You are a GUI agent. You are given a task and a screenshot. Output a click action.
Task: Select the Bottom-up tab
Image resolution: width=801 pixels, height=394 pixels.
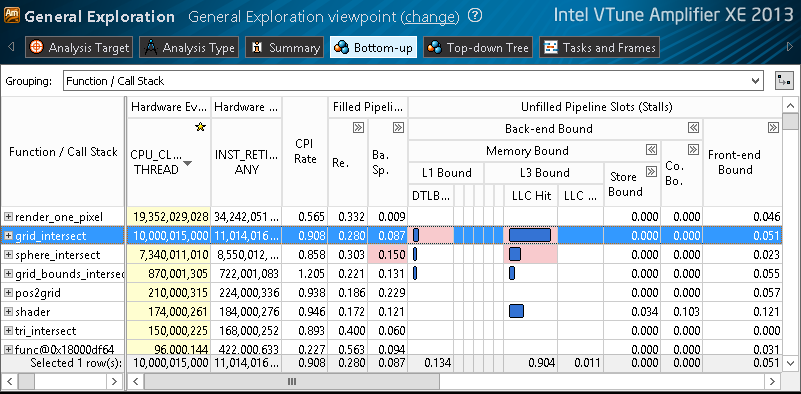(373, 48)
